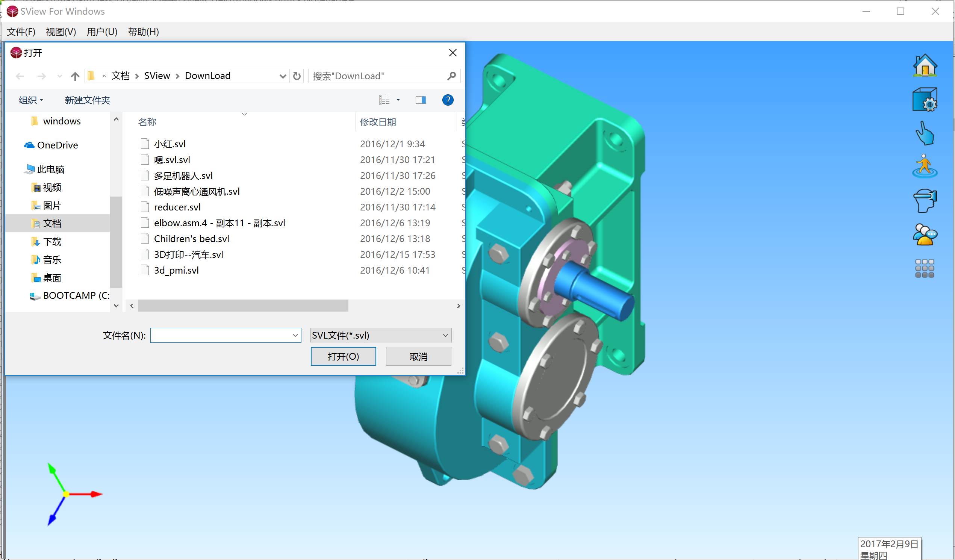
Task: Open the 视图(V) menu
Action: click(61, 32)
